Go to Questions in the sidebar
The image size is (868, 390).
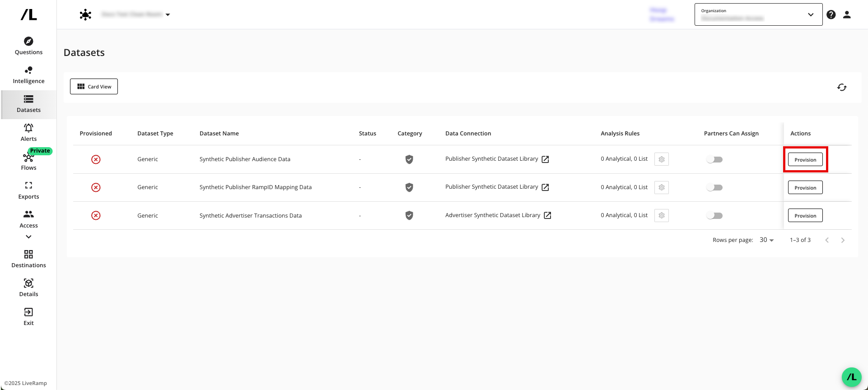[x=28, y=46]
